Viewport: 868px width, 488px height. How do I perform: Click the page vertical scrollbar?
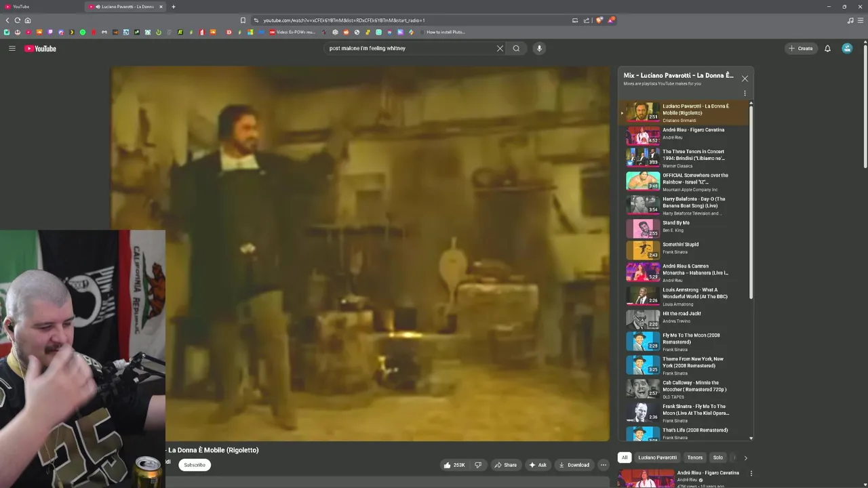coord(865,105)
